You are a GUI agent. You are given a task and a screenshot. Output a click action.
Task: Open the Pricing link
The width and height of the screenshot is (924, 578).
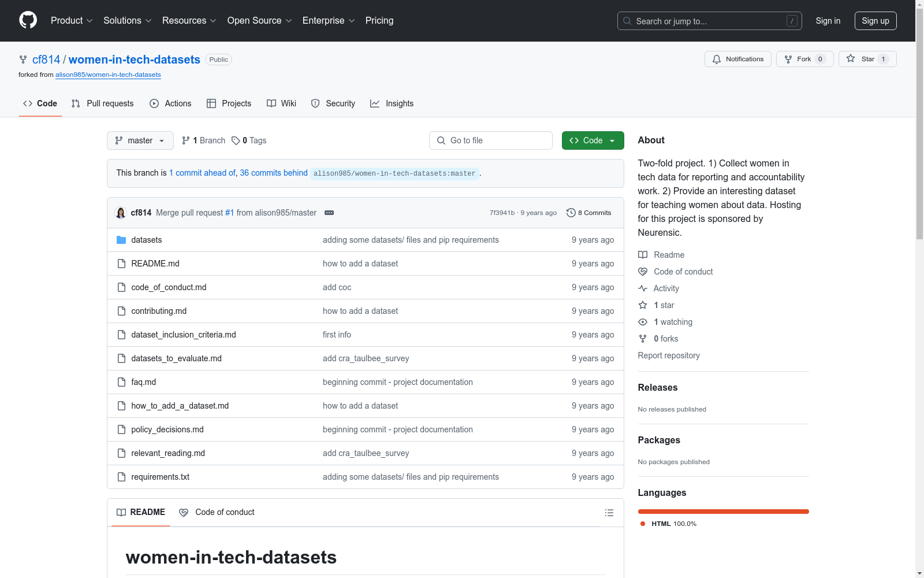379,21
